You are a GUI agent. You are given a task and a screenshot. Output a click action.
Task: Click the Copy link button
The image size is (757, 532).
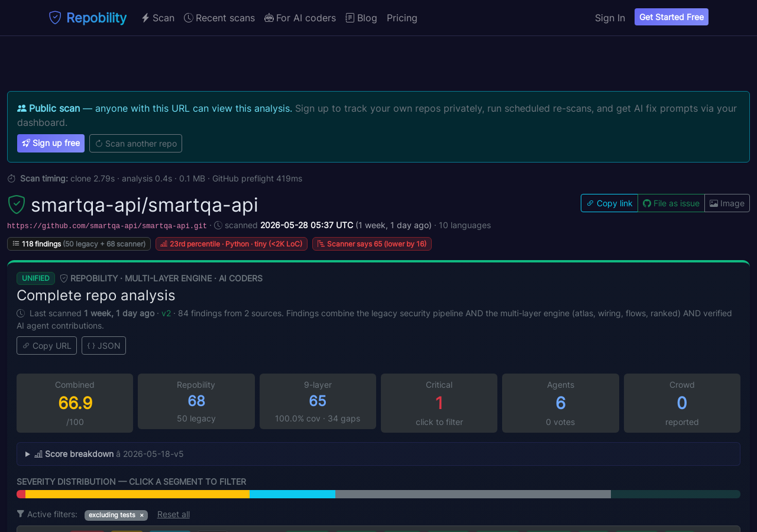609,203
